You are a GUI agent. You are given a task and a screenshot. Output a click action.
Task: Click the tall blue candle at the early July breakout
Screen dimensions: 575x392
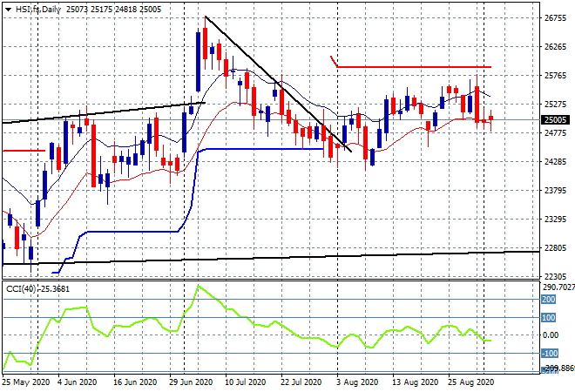(x=198, y=62)
